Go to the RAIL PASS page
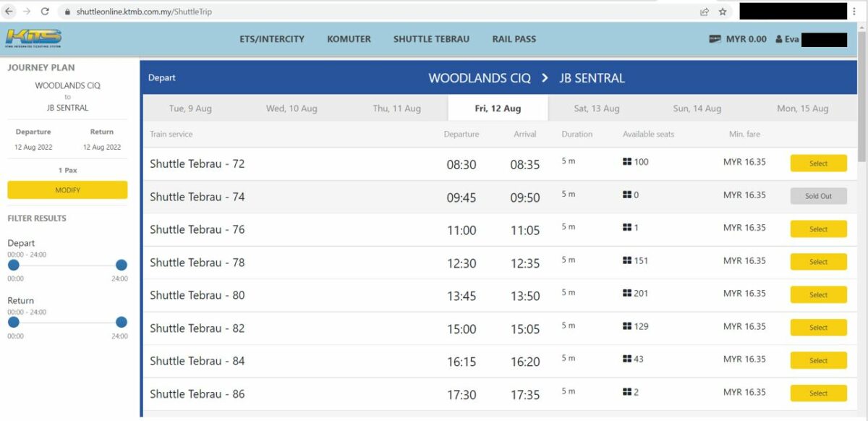868x421 pixels. point(514,39)
